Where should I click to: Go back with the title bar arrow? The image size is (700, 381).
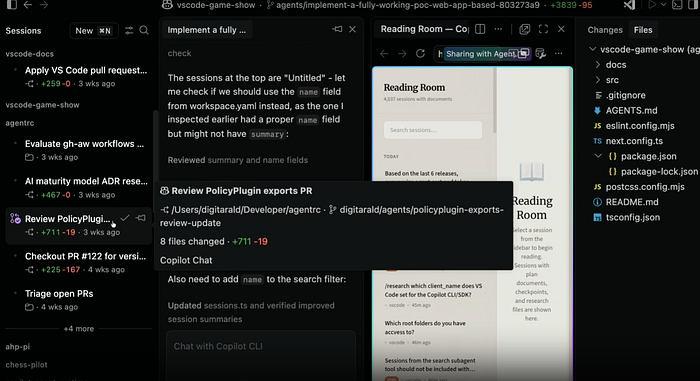[28, 5]
